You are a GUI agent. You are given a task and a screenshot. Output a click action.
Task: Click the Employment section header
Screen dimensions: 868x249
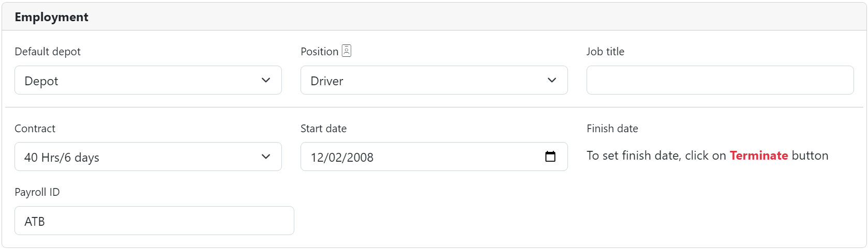[52, 17]
